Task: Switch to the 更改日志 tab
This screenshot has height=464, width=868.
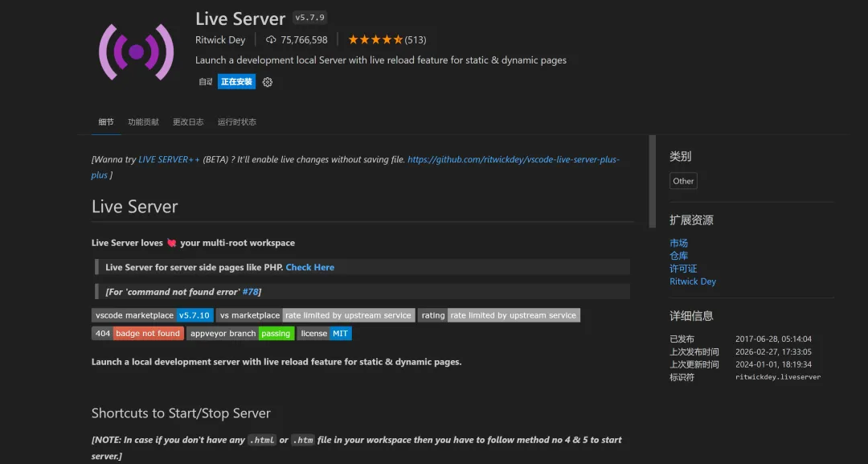Action: tap(188, 121)
